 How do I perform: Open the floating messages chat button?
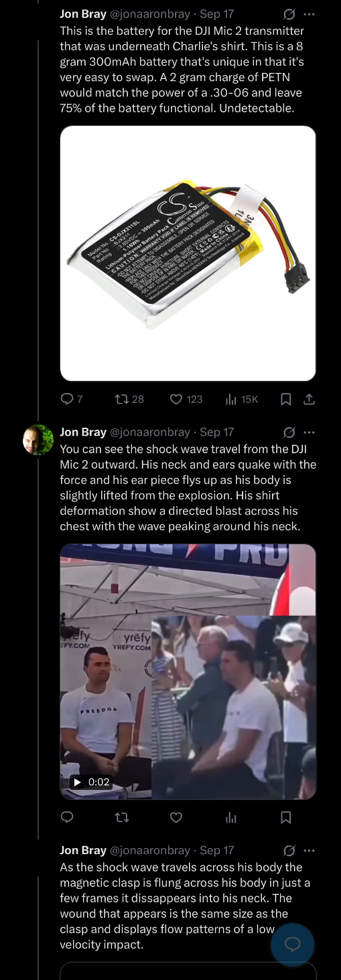coord(293,945)
